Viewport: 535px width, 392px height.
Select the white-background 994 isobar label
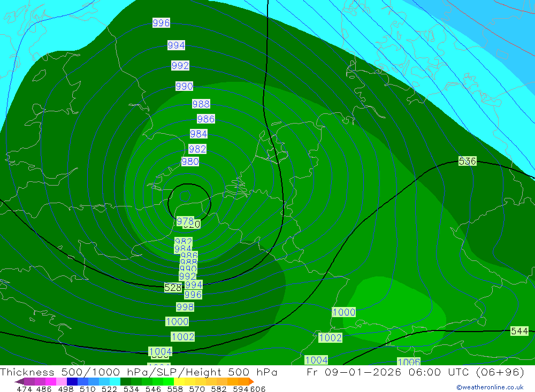(176, 45)
